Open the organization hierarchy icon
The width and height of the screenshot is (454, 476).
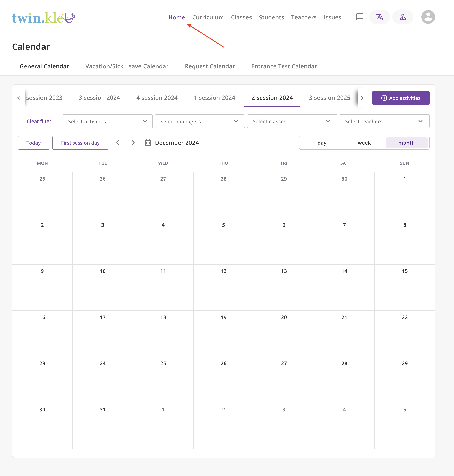point(403,17)
